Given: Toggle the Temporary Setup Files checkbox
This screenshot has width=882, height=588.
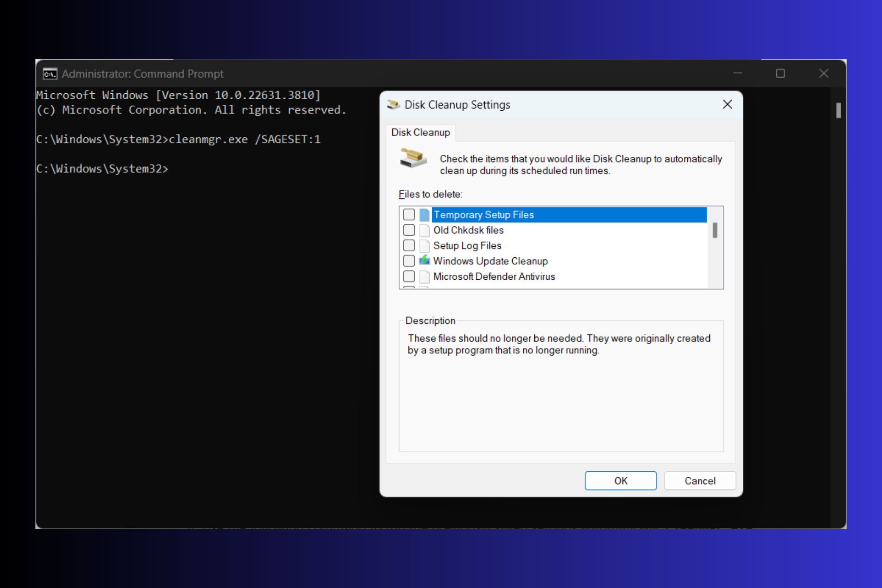Looking at the screenshot, I should (409, 215).
